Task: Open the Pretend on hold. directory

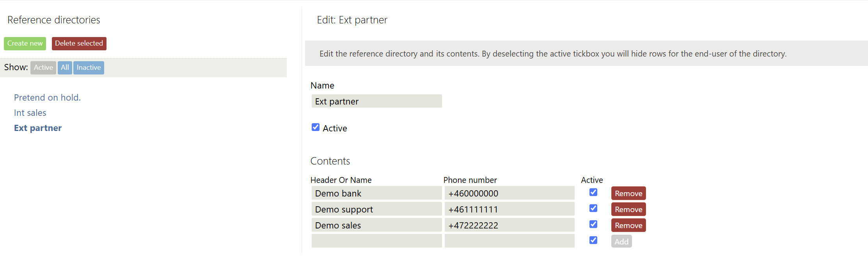Action: tap(47, 97)
